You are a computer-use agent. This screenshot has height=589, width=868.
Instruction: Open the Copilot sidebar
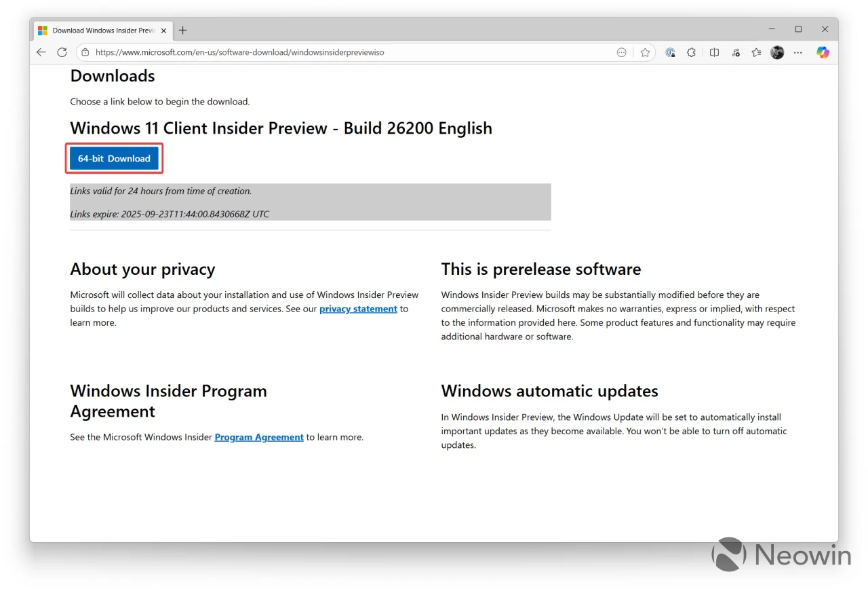(x=823, y=52)
